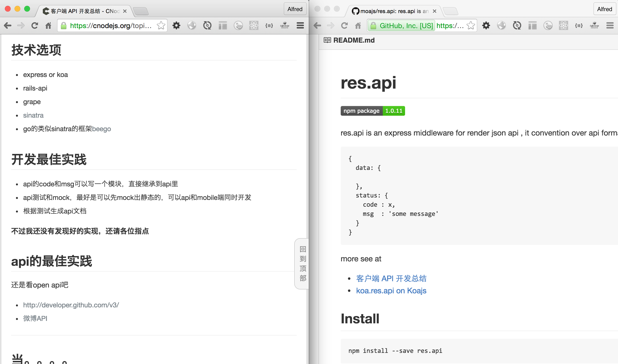Open the koa.res.api on Koajs link
Image resolution: width=618 pixels, height=364 pixels.
tap(391, 291)
